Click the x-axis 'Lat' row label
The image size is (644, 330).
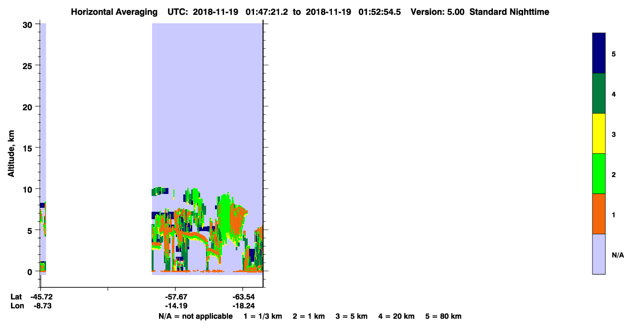pos(16,297)
